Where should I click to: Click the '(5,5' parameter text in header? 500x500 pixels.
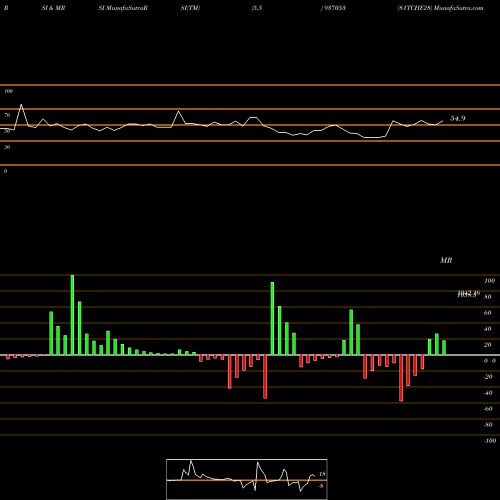257,8
